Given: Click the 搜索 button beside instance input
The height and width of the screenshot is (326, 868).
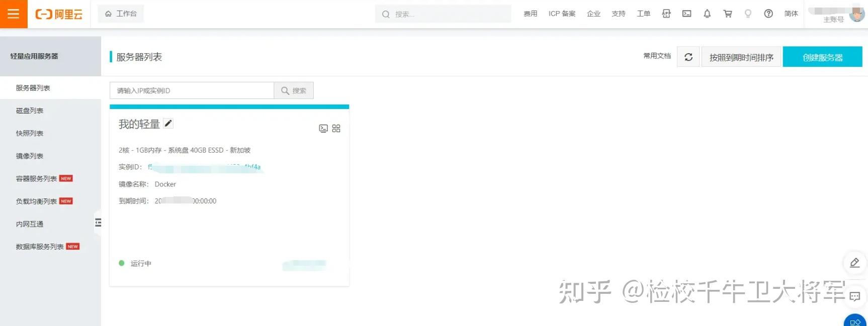Looking at the screenshot, I should click(x=294, y=90).
